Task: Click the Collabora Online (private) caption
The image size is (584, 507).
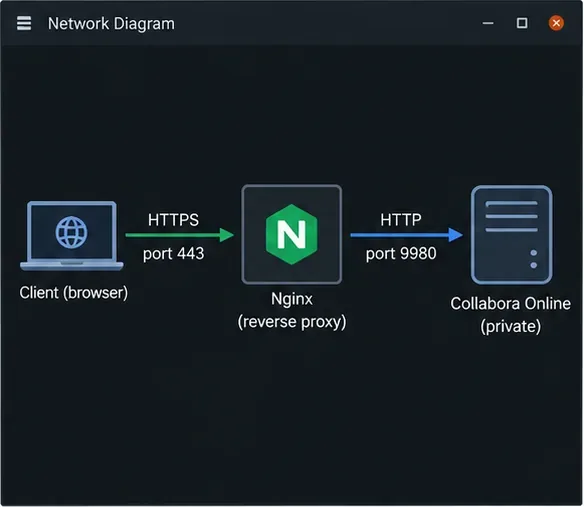Action: pos(511,315)
